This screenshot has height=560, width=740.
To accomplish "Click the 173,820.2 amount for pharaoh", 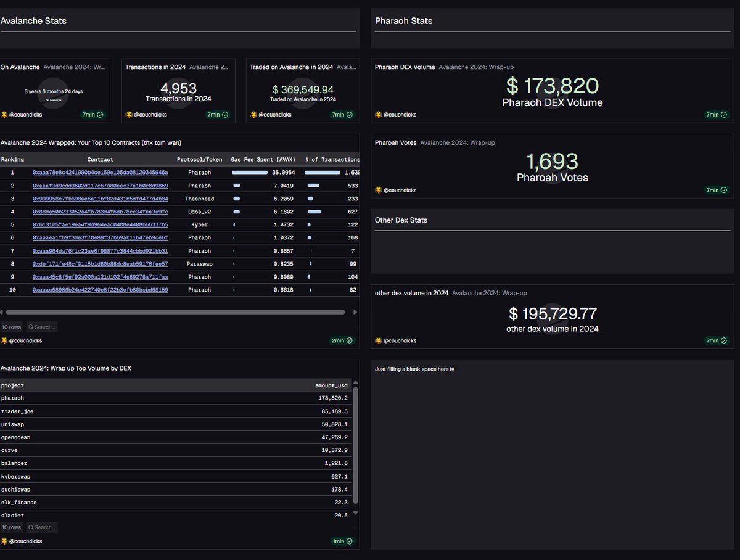I will 333,398.
